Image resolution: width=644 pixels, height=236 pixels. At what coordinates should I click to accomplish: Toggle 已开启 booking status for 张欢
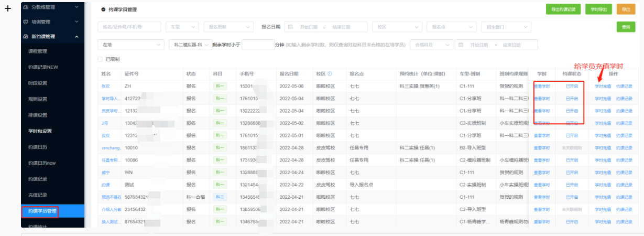572,85
